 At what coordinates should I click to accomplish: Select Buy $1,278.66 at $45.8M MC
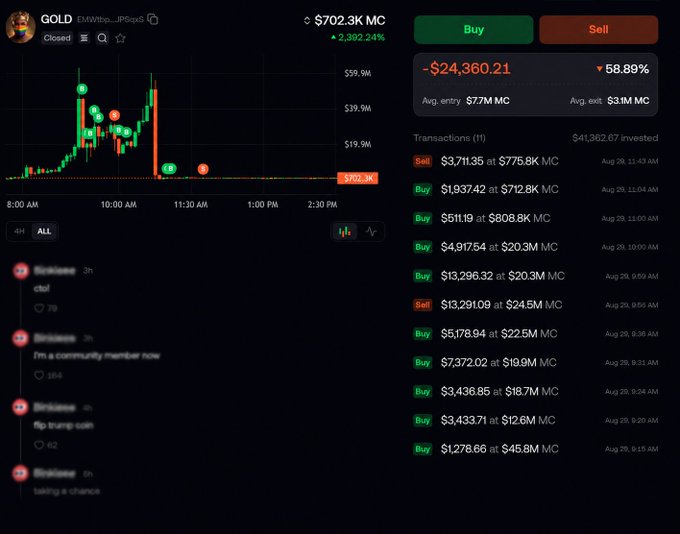pyautogui.click(x=536, y=449)
